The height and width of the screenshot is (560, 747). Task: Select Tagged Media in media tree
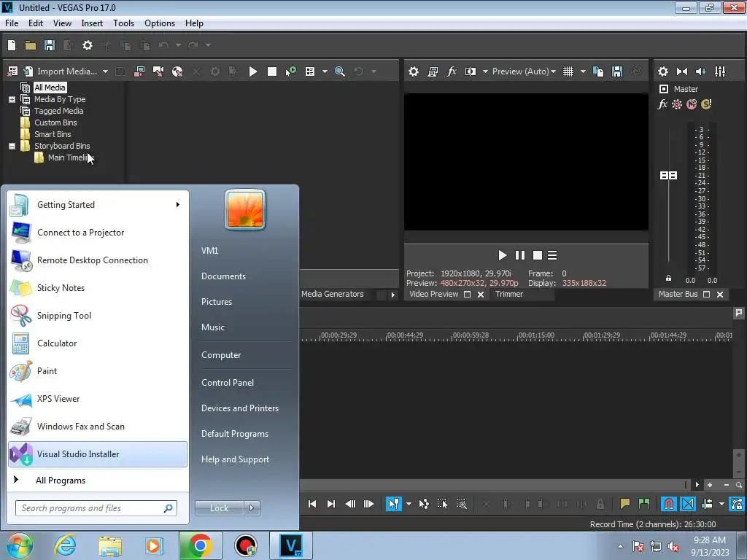point(58,111)
